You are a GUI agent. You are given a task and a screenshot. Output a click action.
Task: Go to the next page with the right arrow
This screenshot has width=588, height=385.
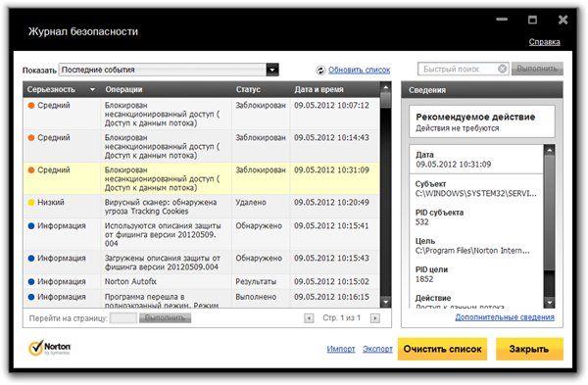[374, 318]
